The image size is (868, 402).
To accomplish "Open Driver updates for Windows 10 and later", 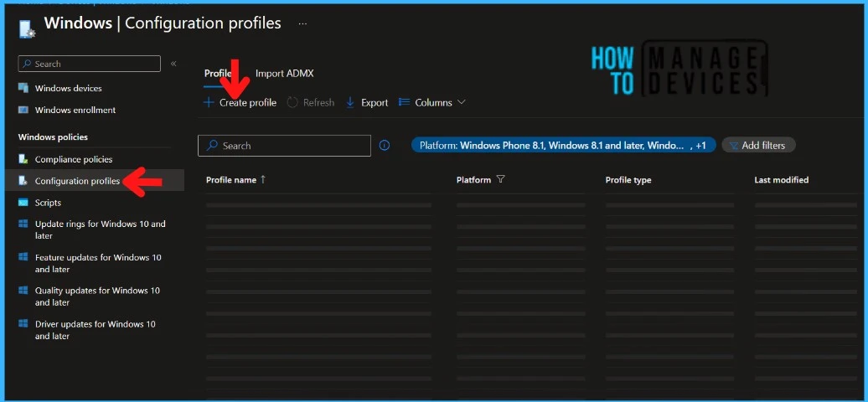I will point(94,329).
